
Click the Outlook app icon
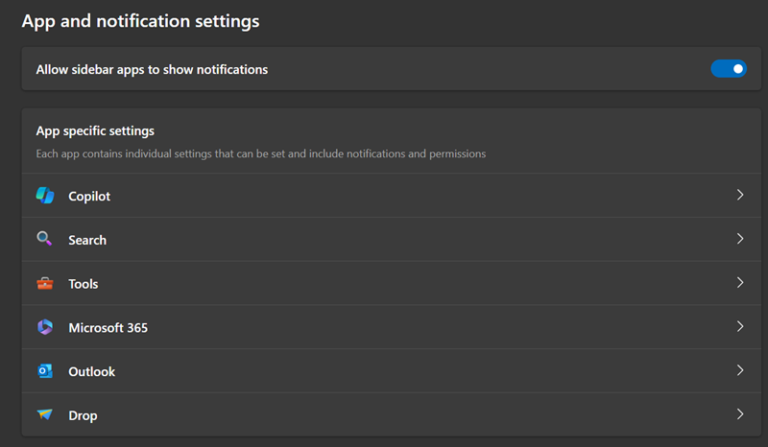[45, 371]
